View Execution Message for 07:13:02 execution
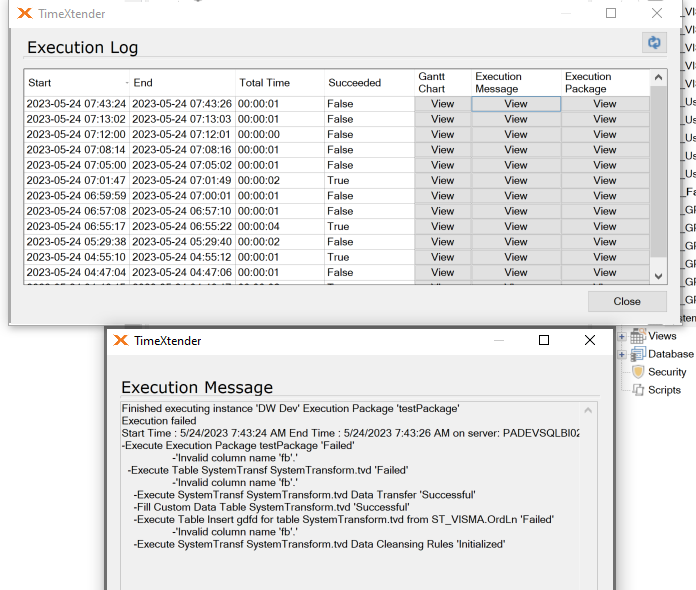The width and height of the screenshot is (696, 590). pyautogui.click(x=516, y=119)
